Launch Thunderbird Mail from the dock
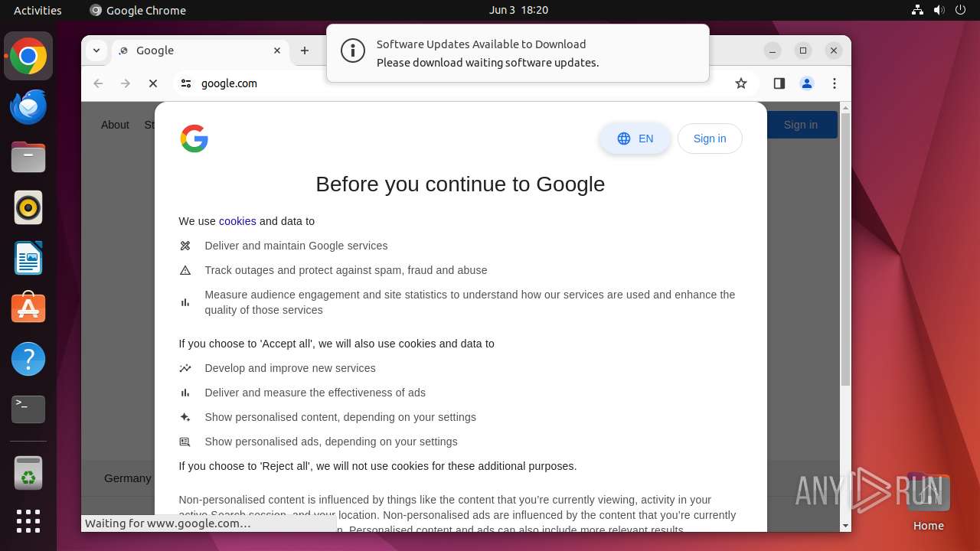 coord(28,106)
